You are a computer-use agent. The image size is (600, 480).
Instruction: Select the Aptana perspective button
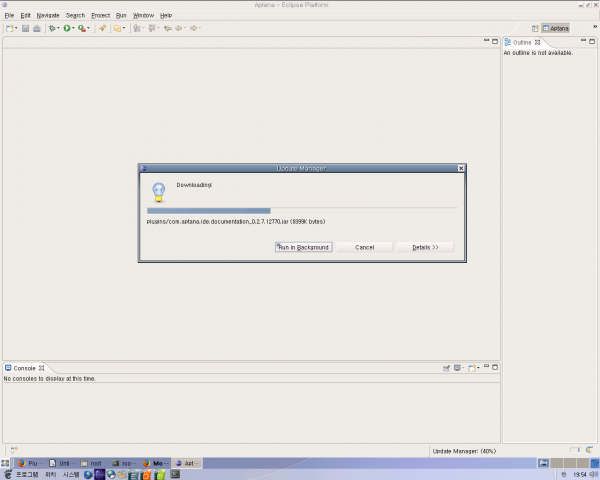coord(556,28)
